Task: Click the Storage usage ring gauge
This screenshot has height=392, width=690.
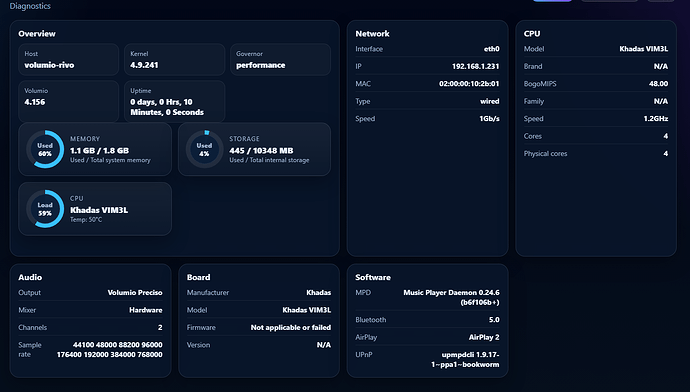Action: [204, 149]
